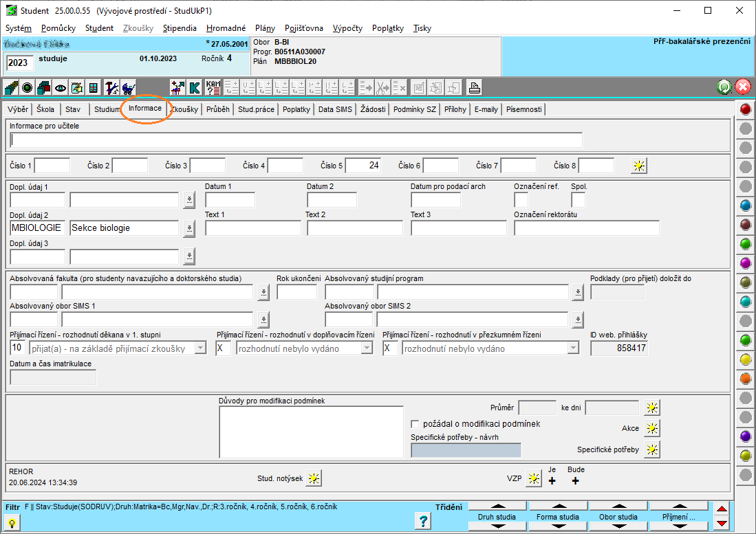Sort ascending by Druh studia
The width and height of the screenshot is (756, 534).
click(496, 507)
